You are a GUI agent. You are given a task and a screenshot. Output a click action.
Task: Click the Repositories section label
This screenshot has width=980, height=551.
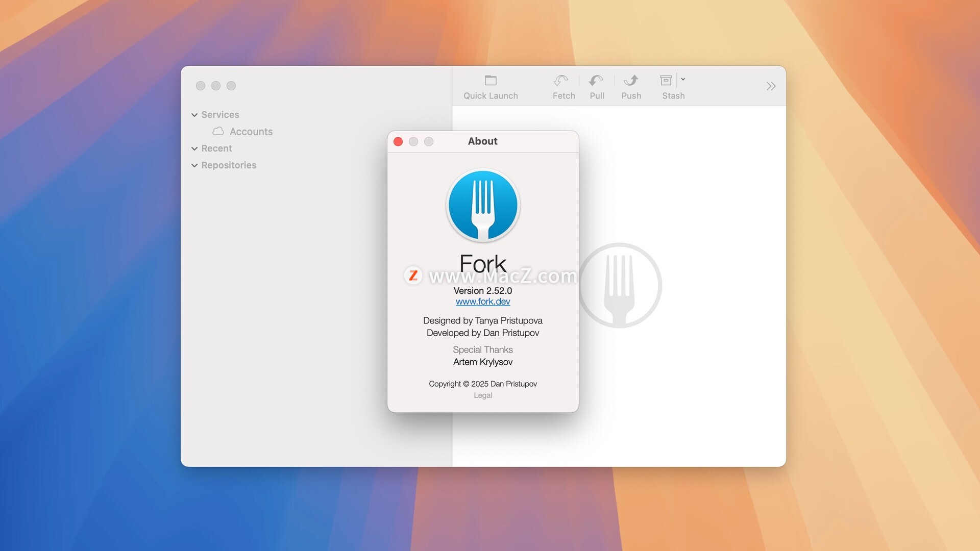click(229, 165)
